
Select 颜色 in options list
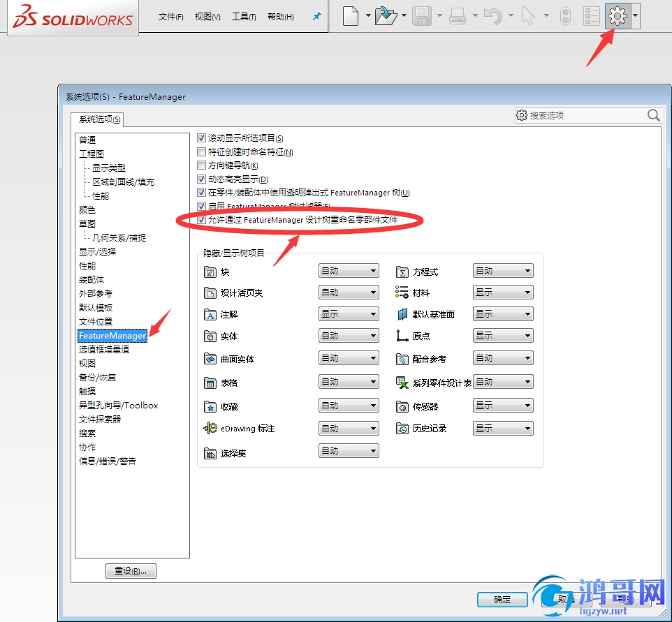point(87,210)
